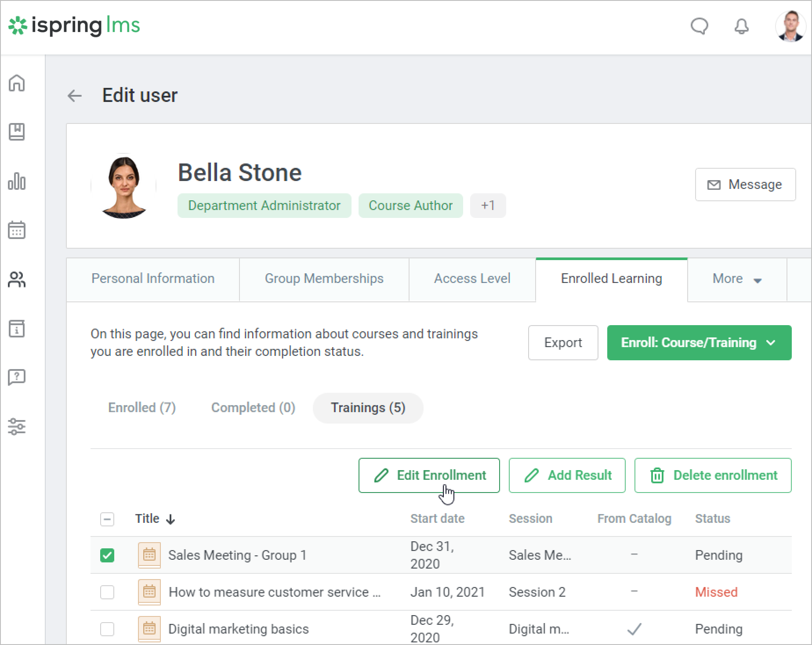
Task: Go back using the arrow beside Edit user
Action: click(75, 96)
